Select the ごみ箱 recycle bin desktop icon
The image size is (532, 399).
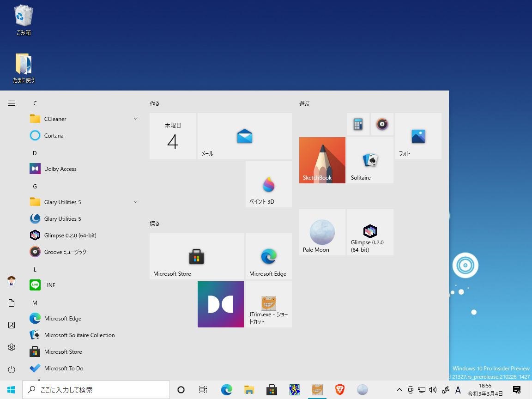[24, 20]
